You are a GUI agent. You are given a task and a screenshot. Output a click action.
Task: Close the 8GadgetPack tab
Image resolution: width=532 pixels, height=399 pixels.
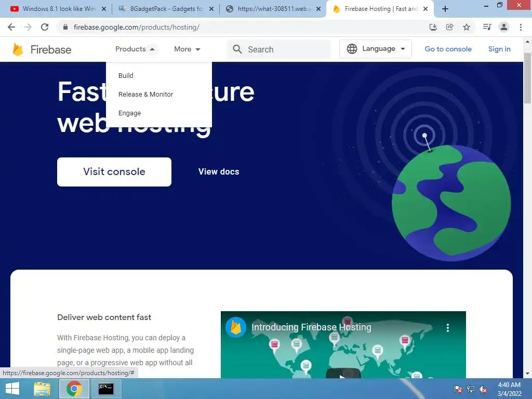coord(211,9)
